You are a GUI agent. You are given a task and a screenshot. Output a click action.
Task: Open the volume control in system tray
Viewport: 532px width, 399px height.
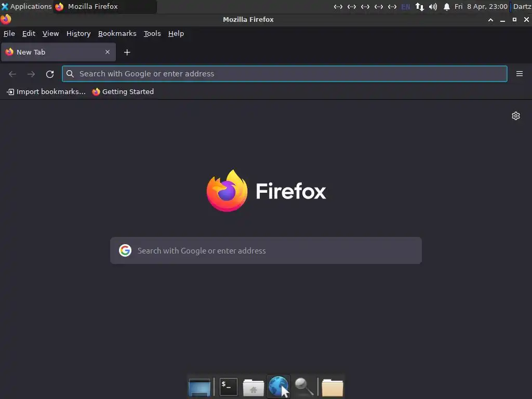click(433, 6)
